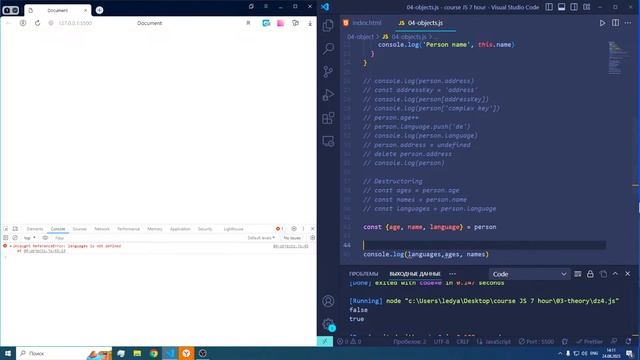
Task: Open a new browser tab
Action: point(99,10)
